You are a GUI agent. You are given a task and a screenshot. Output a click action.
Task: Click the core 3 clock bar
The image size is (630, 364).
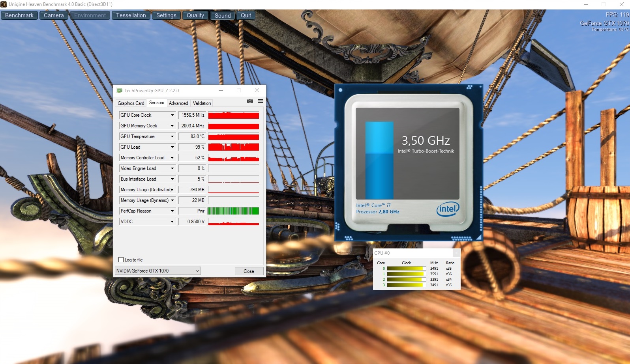tap(407, 285)
